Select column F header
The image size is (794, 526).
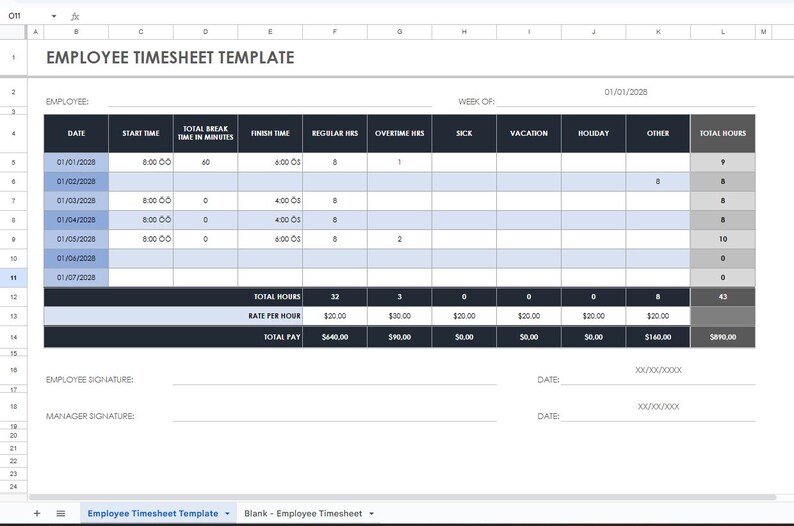tap(335, 32)
